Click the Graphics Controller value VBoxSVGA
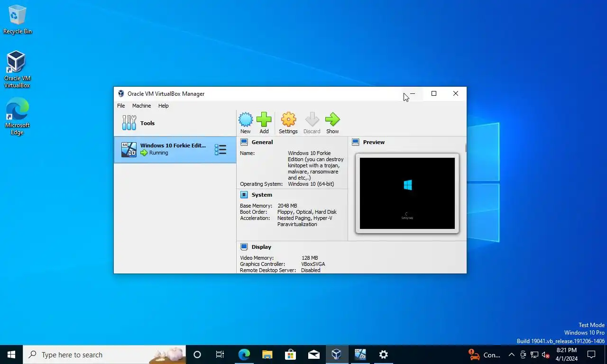The height and width of the screenshot is (364, 607). pos(313,264)
